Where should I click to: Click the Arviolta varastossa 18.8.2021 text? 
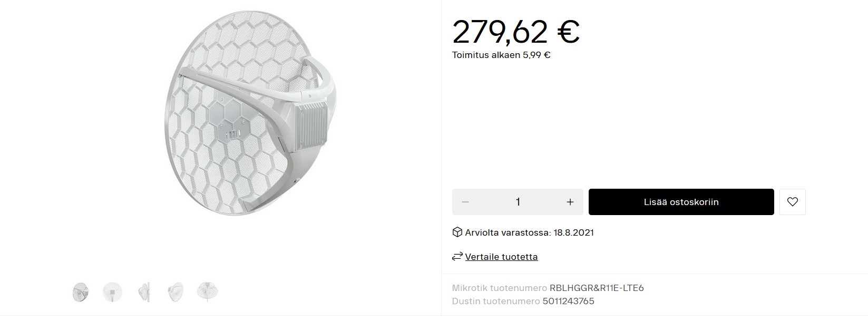[x=529, y=232]
